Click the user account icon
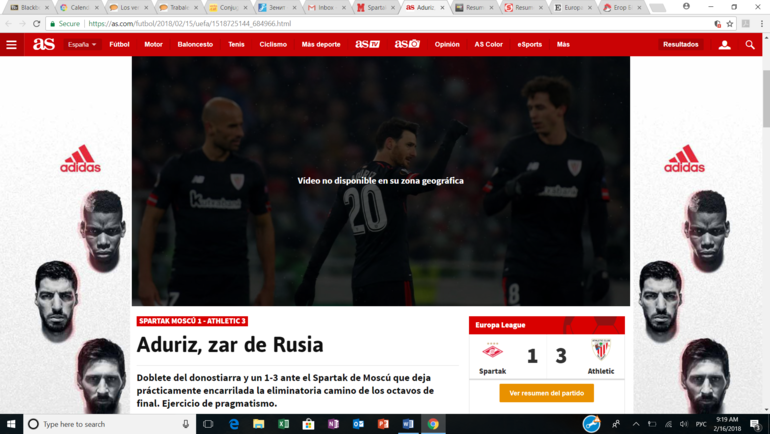 [724, 45]
